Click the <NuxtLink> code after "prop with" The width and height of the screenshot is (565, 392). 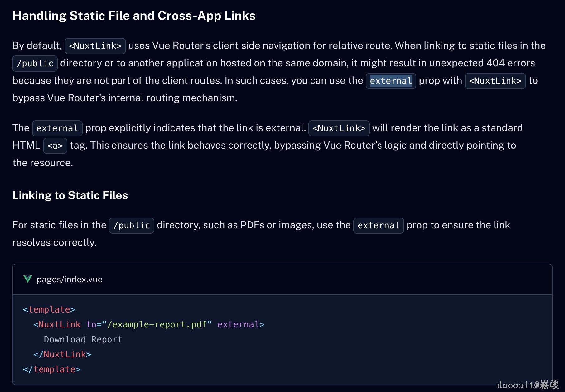pyautogui.click(x=495, y=81)
